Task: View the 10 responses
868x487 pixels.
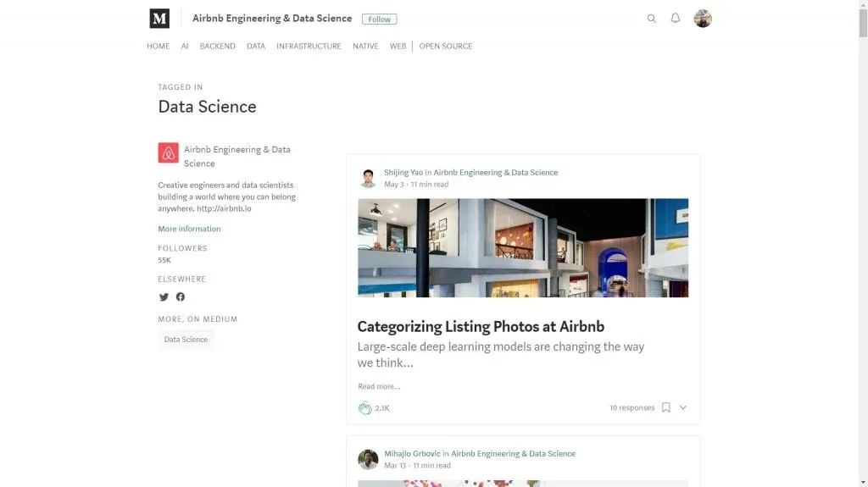Action: click(632, 408)
